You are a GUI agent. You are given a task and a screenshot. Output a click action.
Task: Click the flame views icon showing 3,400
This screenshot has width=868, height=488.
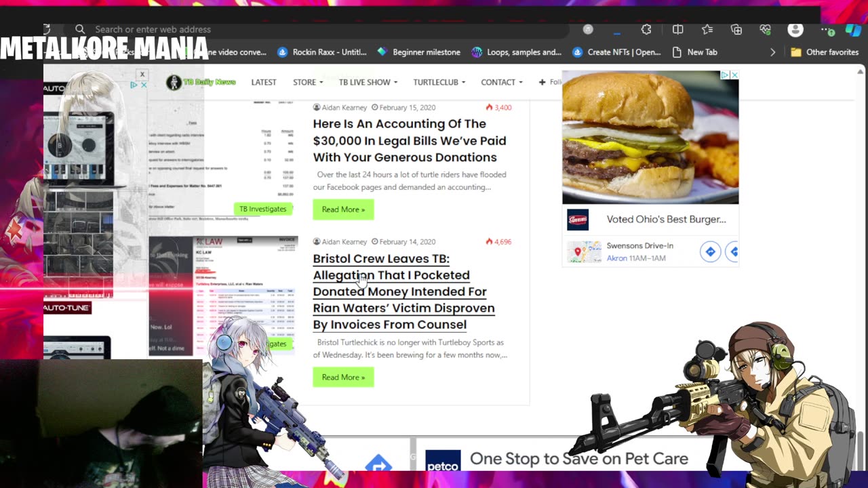[490, 108]
